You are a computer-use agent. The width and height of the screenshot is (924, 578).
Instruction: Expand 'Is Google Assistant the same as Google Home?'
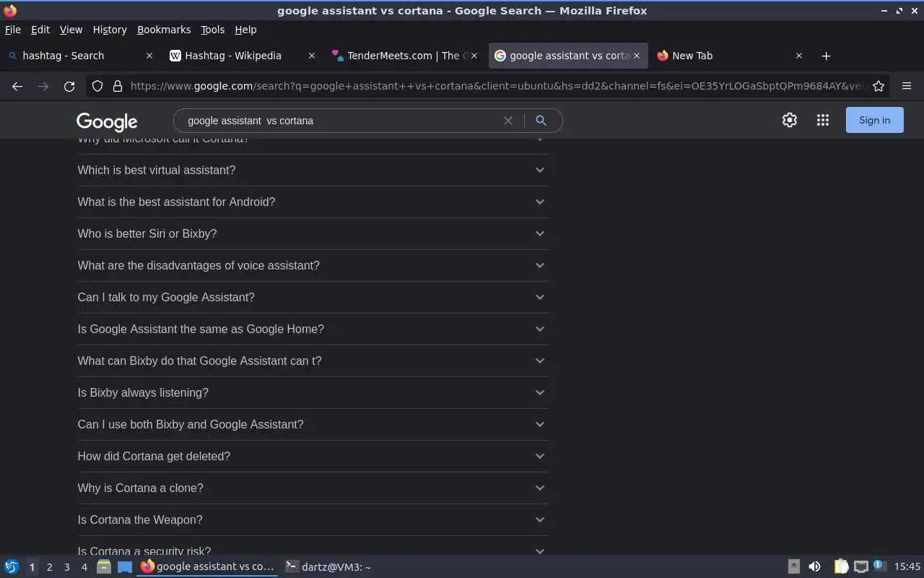(x=313, y=329)
